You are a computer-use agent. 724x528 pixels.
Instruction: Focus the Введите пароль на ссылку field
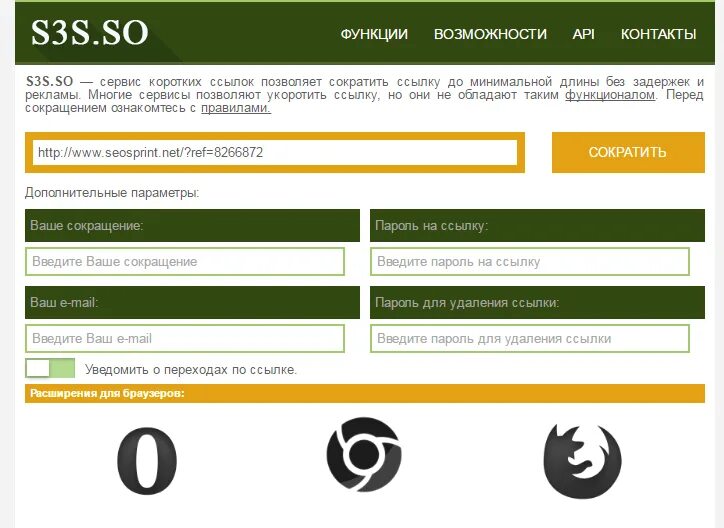coord(530,262)
